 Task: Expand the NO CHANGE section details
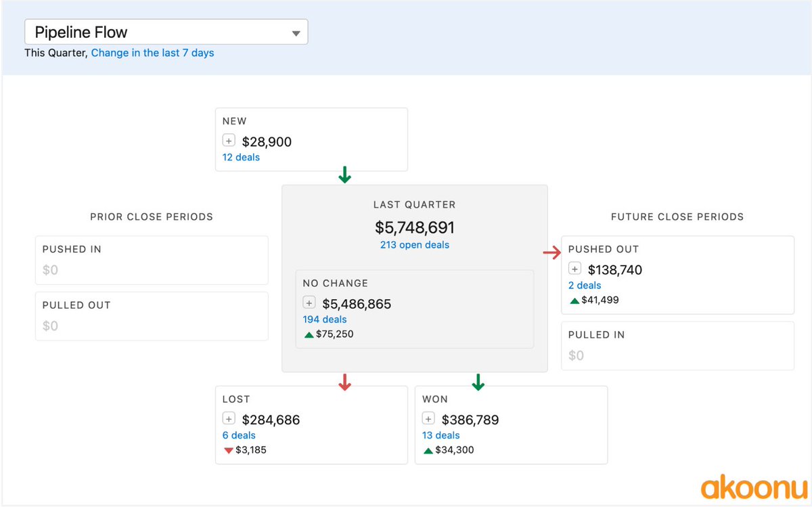309,303
